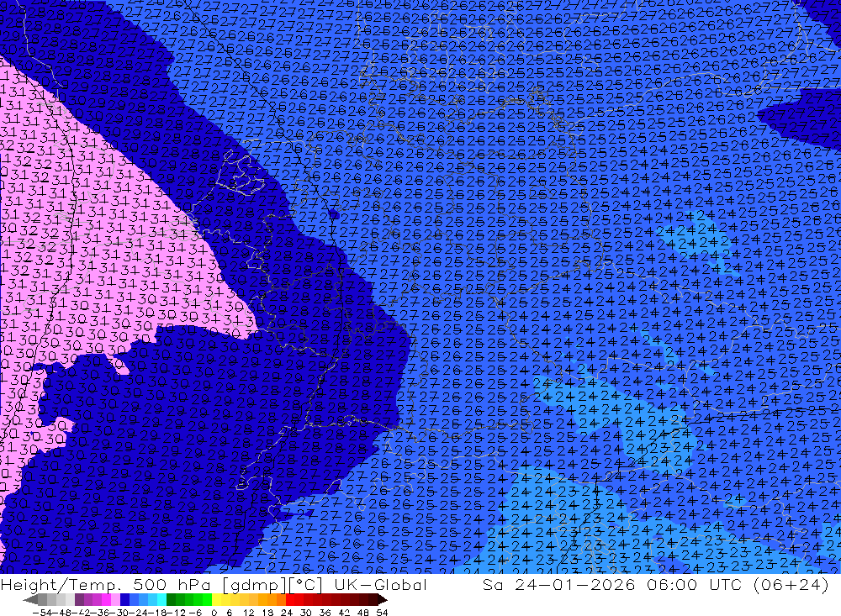Click the 'UK-Global' model name label
841x616 pixels.
[x=381, y=585]
